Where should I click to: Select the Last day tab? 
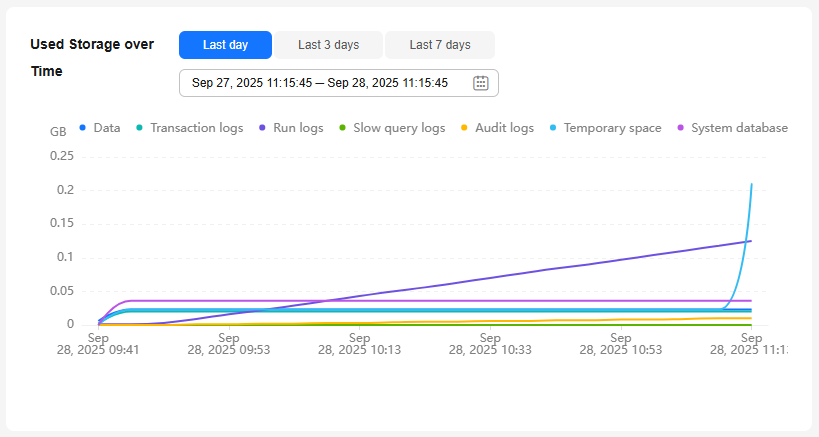coord(226,45)
